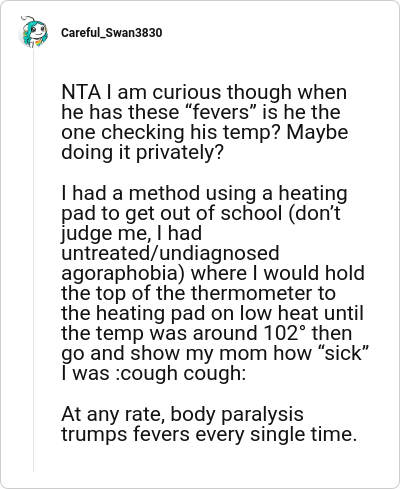This screenshot has width=400, height=489.
Task: Click the final paragraph starting 'At any rate'
Action: pyautogui.click(x=209, y=424)
